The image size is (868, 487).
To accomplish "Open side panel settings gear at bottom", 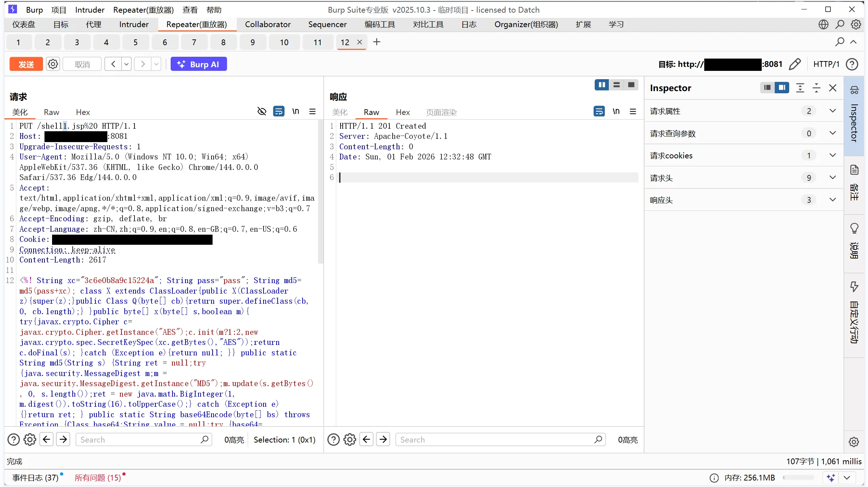I will [854, 442].
